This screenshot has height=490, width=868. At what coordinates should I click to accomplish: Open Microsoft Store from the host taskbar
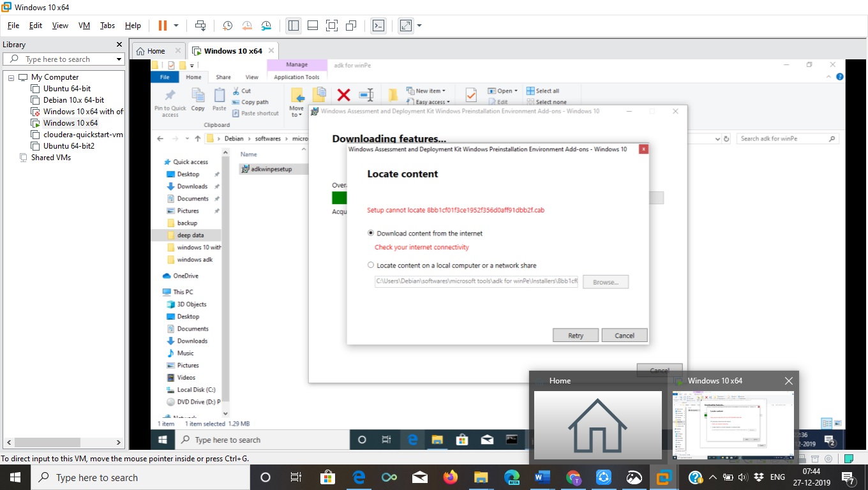[327, 477]
